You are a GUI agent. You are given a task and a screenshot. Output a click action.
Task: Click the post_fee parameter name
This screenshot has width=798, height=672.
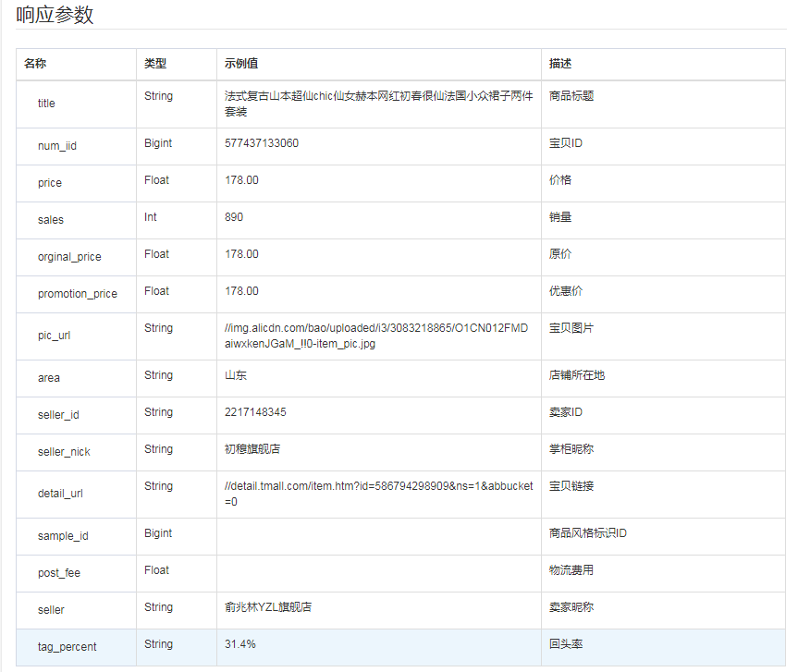click(x=59, y=573)
